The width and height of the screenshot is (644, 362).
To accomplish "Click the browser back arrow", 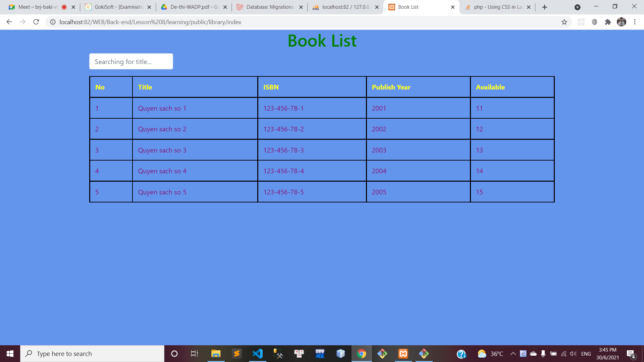I will pos(9,22).
